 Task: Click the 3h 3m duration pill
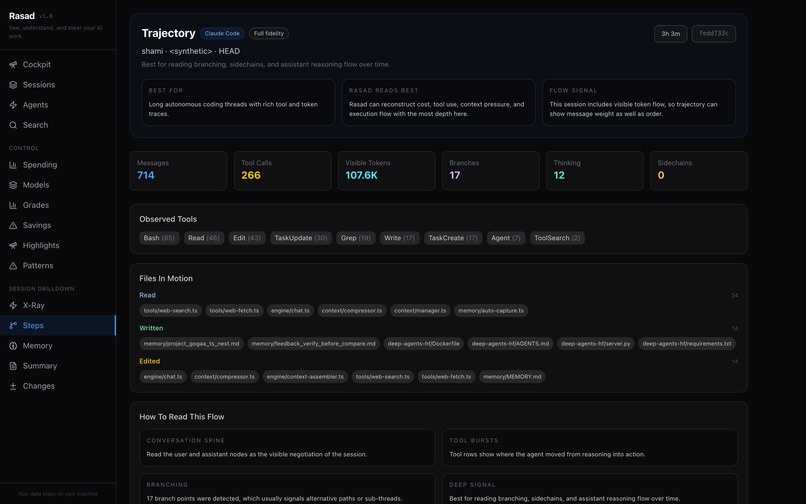[670, 34]
